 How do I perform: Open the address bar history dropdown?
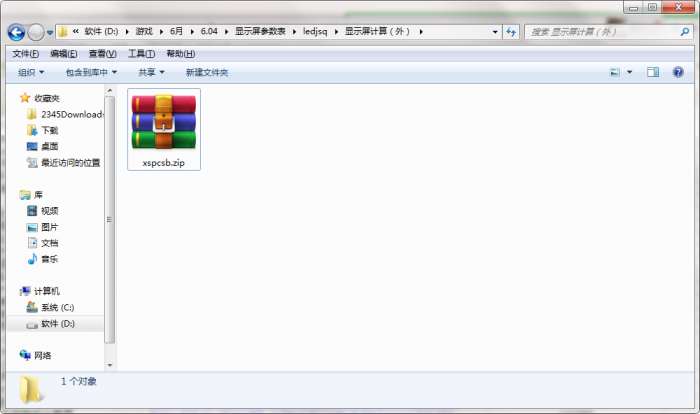click(495, 32)
